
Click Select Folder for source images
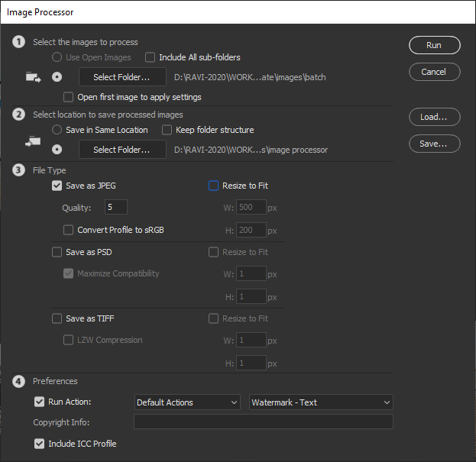(122, 77)
